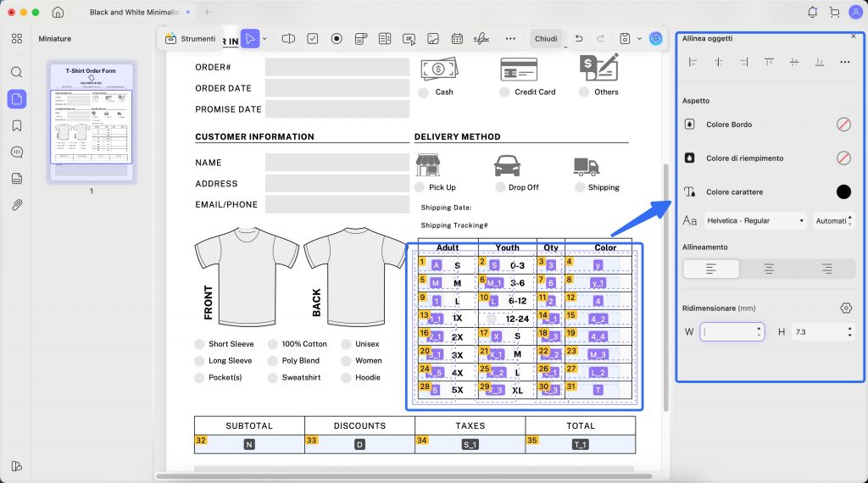Align selected objects to the left

point(693,62)
